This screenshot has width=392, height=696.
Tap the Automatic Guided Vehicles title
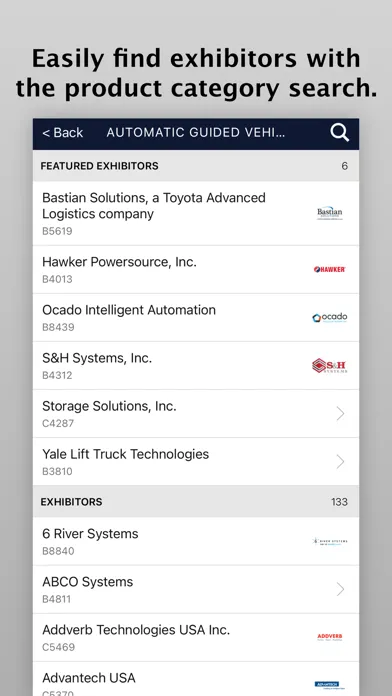pos(195,133)
